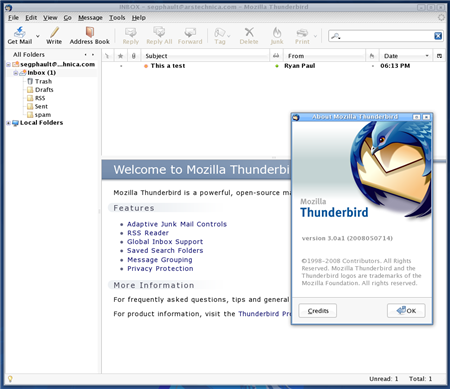Toggle read status of This a test

276,66
